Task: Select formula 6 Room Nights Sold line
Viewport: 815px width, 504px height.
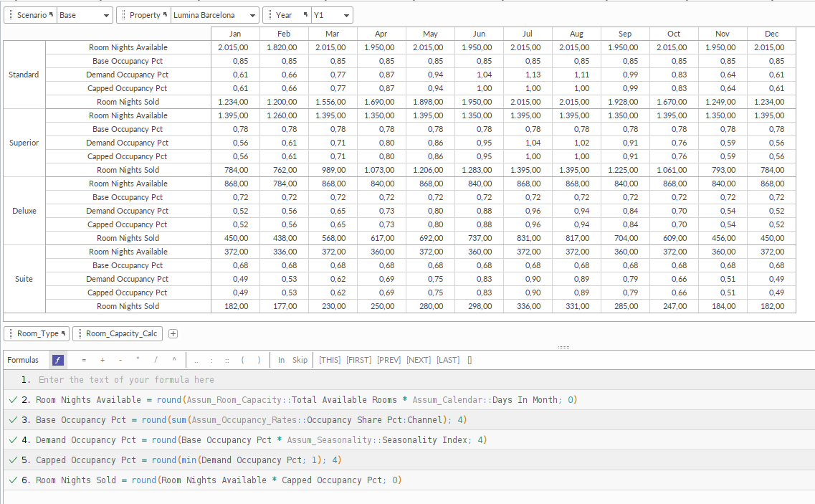Action: (409, 480)
